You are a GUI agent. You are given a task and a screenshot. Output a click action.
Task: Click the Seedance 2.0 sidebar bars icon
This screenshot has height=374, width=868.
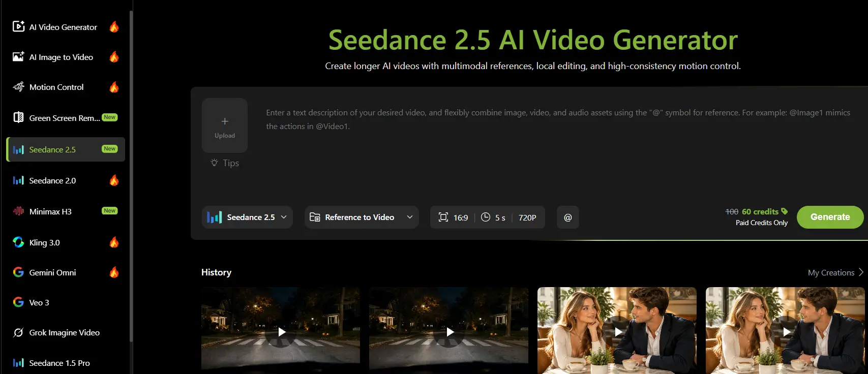[x=18, y=180]
